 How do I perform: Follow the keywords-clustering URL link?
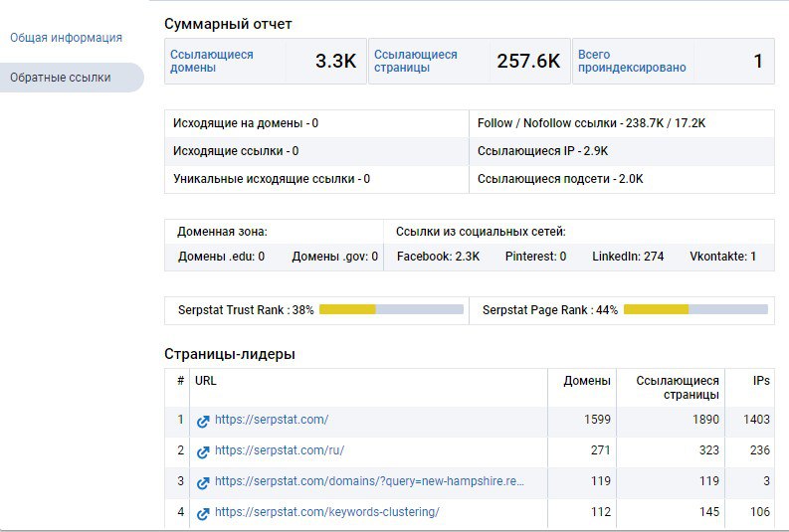coord(327,512)
